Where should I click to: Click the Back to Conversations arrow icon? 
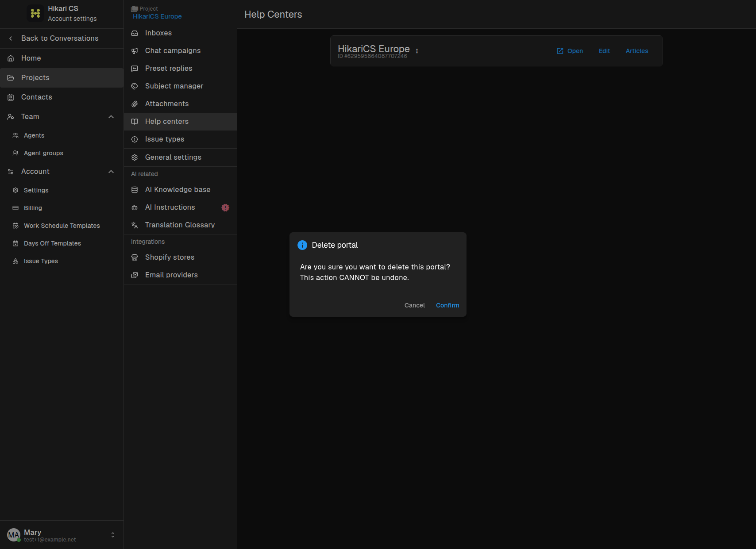11,38
